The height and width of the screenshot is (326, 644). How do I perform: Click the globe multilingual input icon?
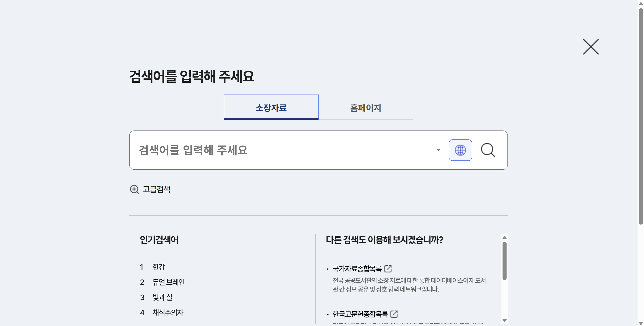tap(460, 150)
